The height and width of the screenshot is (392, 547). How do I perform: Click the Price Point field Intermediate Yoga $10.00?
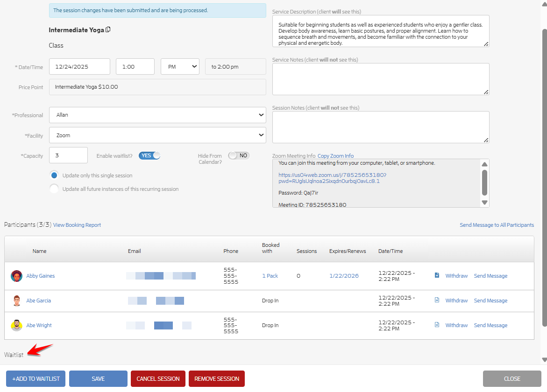[x=157, y=87]
